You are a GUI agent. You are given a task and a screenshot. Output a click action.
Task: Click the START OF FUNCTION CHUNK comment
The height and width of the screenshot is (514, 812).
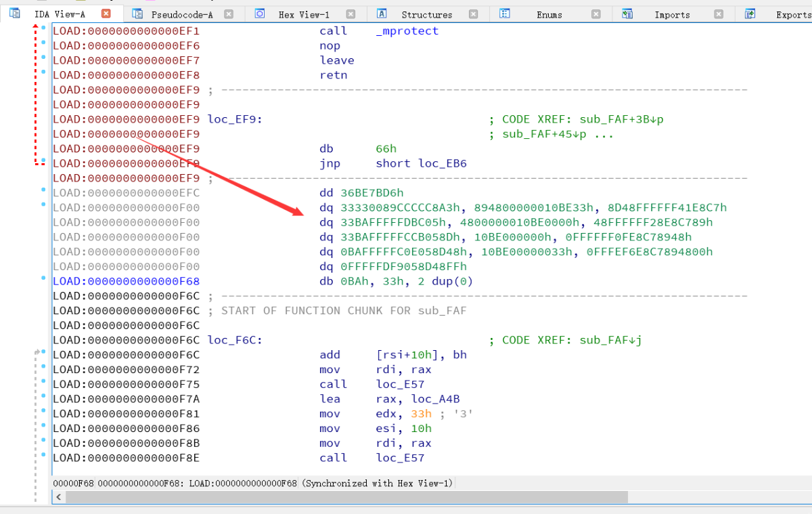point(344,310)
